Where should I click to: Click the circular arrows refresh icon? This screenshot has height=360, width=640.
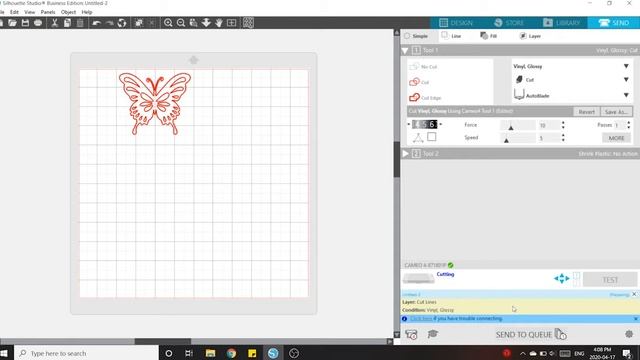[122, 23]
